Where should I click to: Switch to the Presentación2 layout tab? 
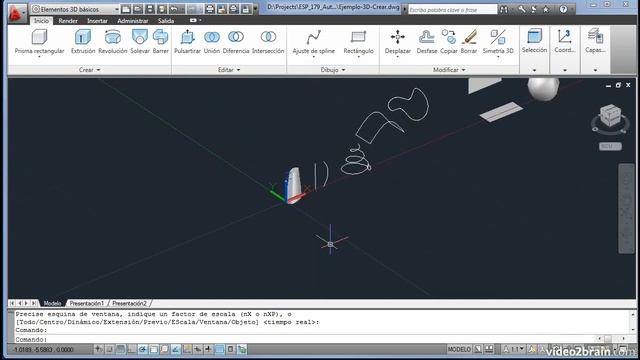[129, 303]
